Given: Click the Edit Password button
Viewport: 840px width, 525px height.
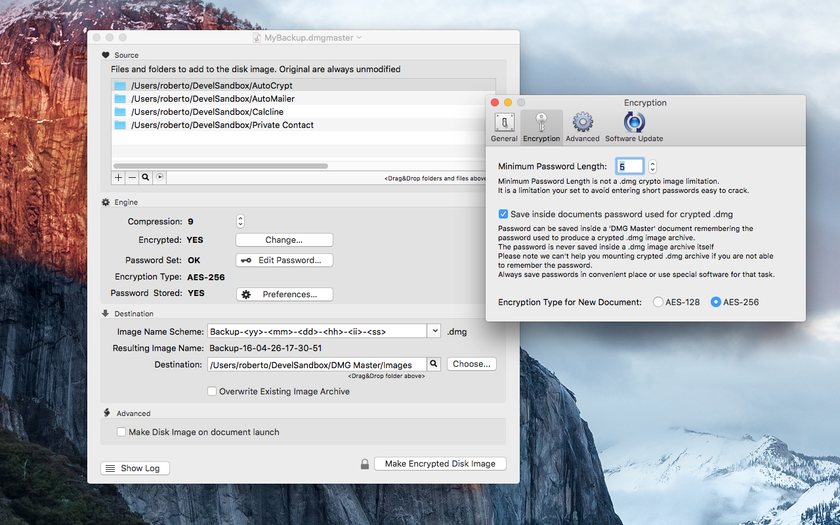Looking at the screenshot, I should (x=284, y=260).
